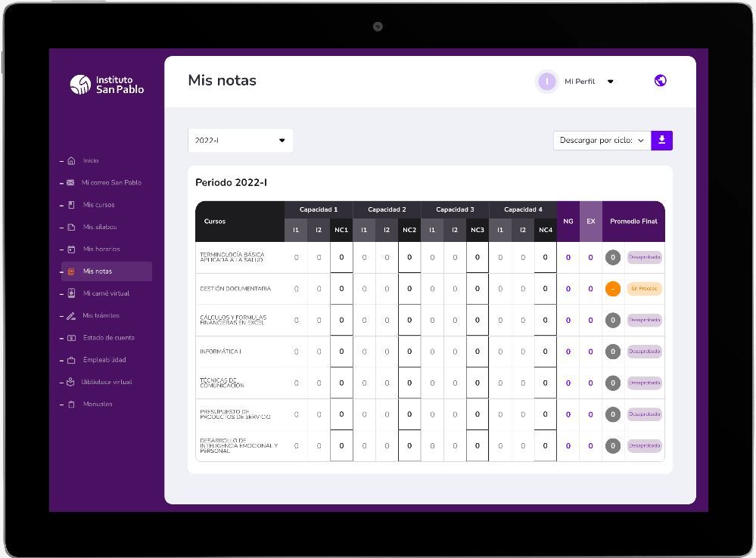Screen dimensions: 756x558
Task: Click Desaprobado badge for Presupuesto de Productos
Action: (644, 414)
